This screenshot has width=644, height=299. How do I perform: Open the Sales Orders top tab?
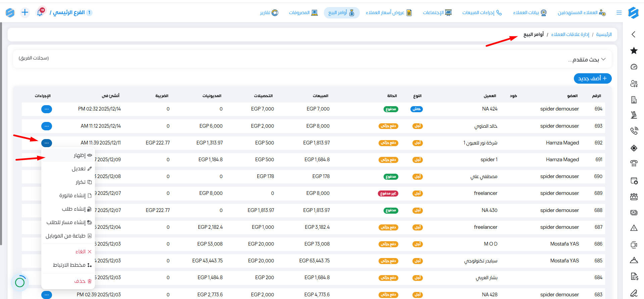pyautogui.click(x=341, y=13)
